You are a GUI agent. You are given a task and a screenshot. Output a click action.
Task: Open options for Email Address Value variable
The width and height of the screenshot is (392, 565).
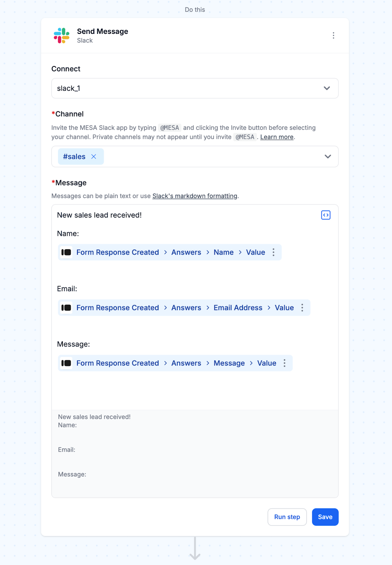point(302,308)
